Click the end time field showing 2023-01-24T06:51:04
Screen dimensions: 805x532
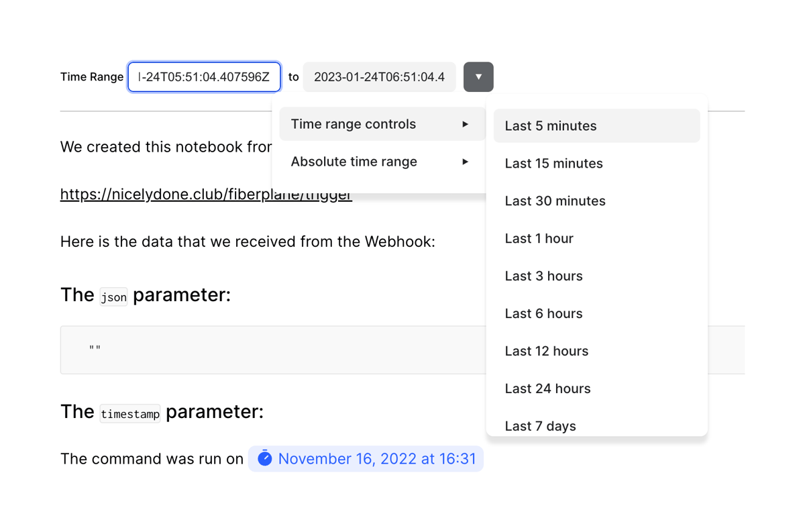pos(379,76)
